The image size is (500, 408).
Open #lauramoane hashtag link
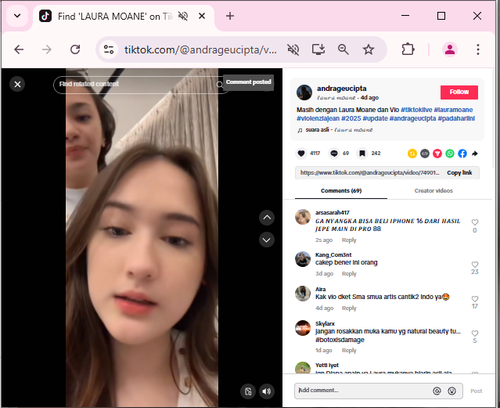tap(453, 110)
